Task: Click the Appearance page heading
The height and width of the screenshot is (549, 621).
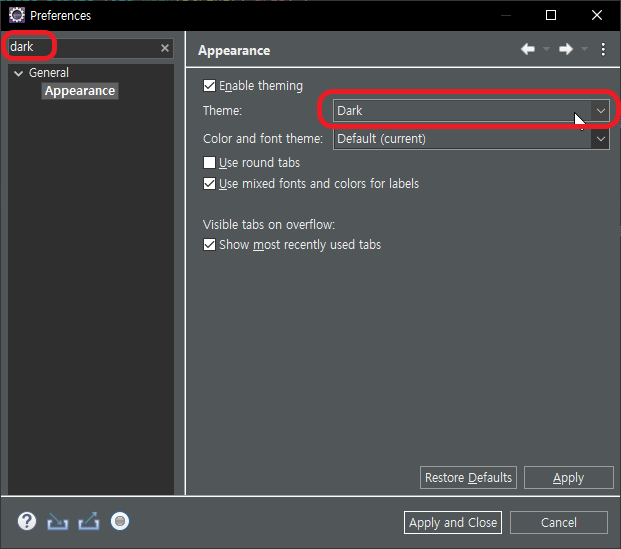Action: point(234,51)
